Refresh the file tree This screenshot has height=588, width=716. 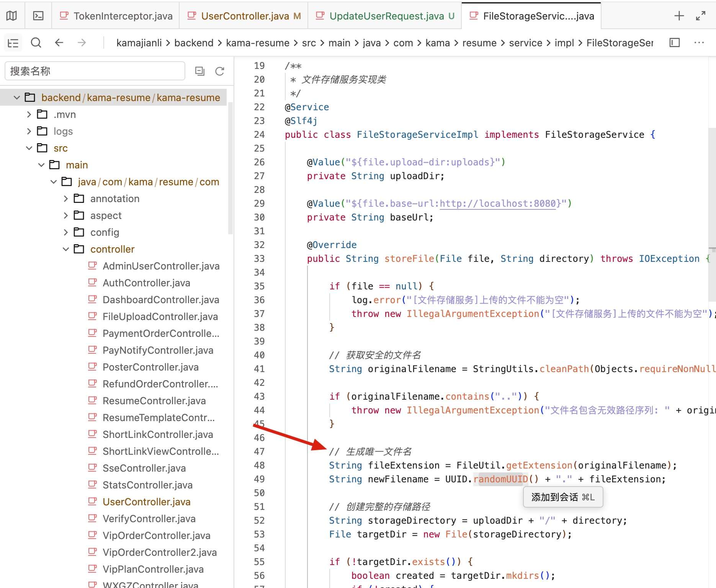(x=220, y=71)
